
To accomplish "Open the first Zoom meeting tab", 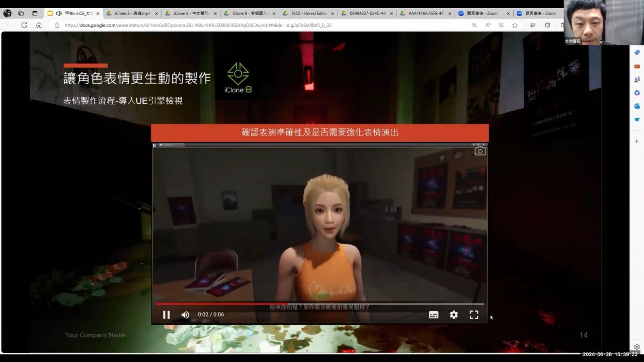I will pos(483,14).
